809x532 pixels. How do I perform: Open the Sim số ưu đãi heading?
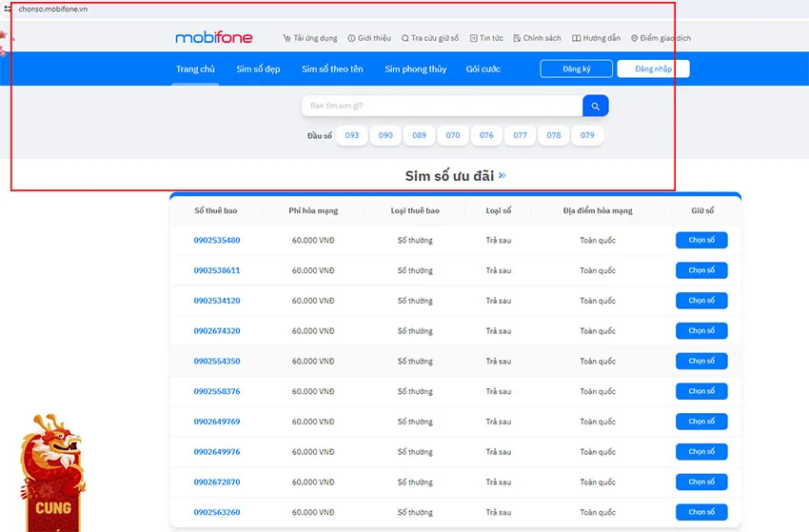click(x=449, y=176)
